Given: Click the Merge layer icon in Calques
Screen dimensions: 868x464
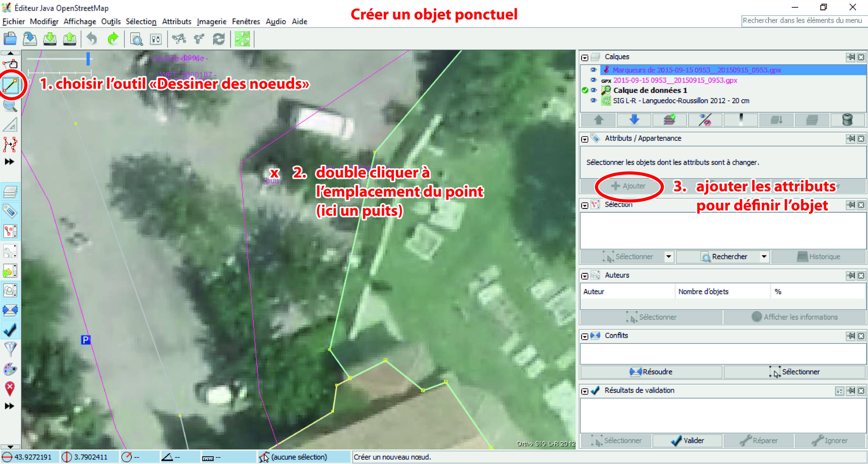Looking at the screenshot, I should tap(776, 120).
